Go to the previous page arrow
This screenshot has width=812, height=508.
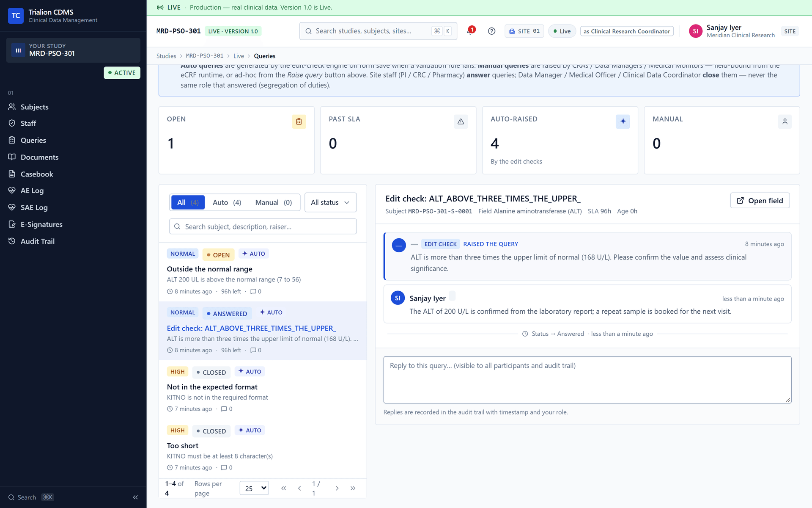click(299, 488)
